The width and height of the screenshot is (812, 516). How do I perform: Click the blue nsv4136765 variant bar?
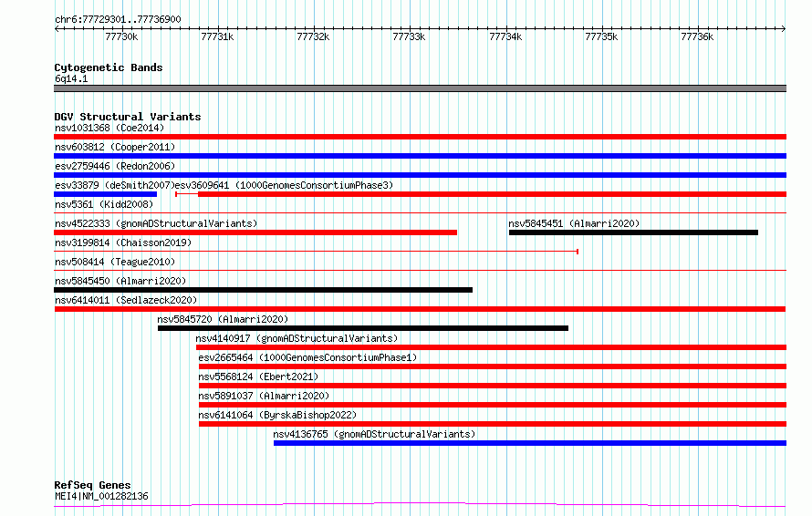pos(530,443)
